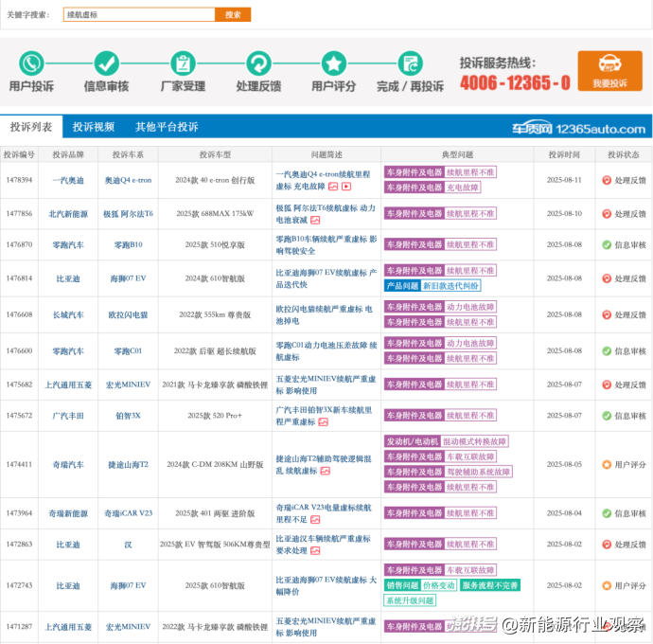Open 零跑C01动力电池压差故障 description link
The image size is (653, 644).
coord(326,351)
